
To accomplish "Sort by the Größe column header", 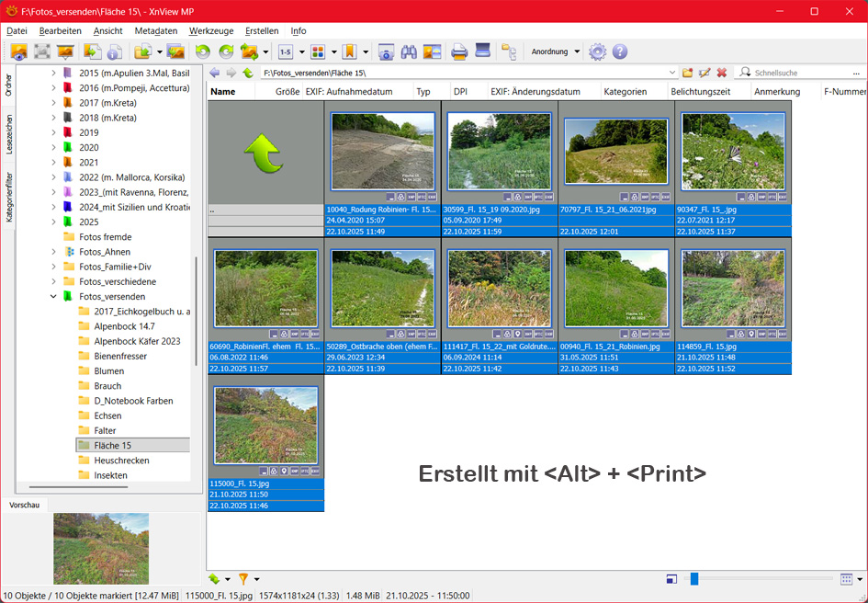I will tap(287, 92).
